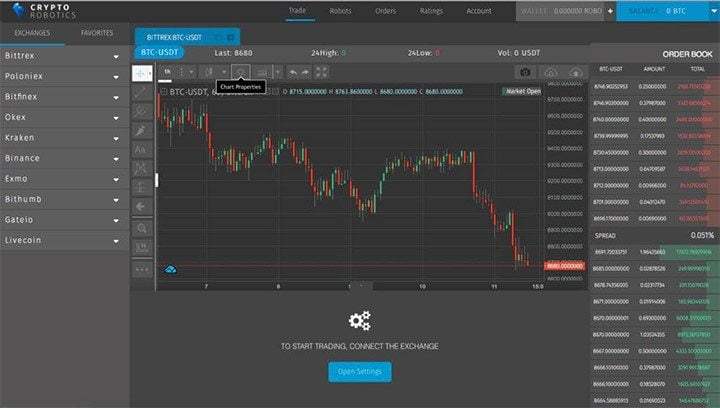Switch to the Favorites tab

pos(97,33)
